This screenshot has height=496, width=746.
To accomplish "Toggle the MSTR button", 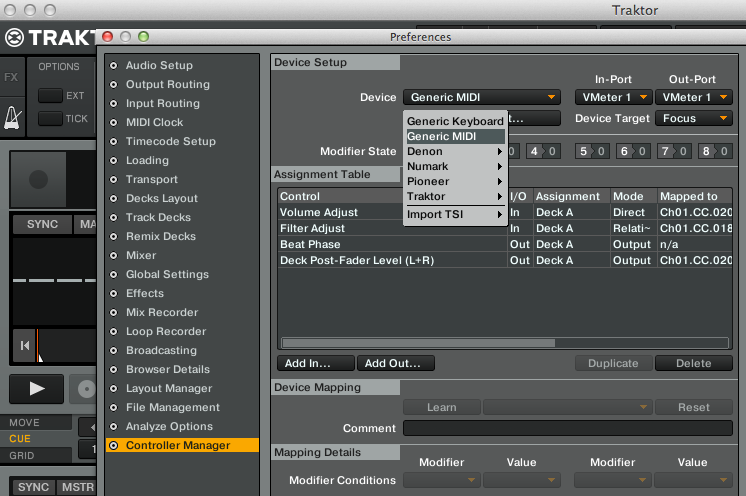I will point(78,487).
